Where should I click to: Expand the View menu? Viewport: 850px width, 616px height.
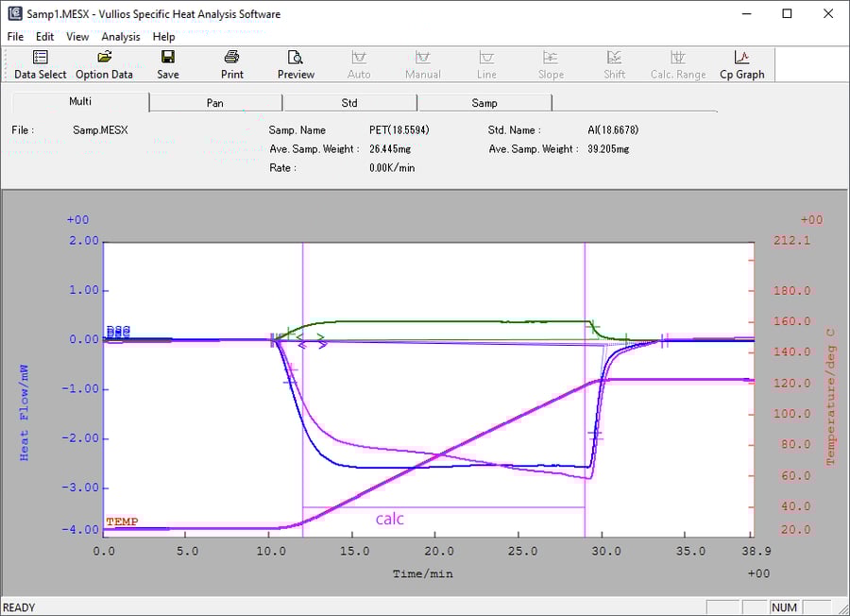[77, 37]
